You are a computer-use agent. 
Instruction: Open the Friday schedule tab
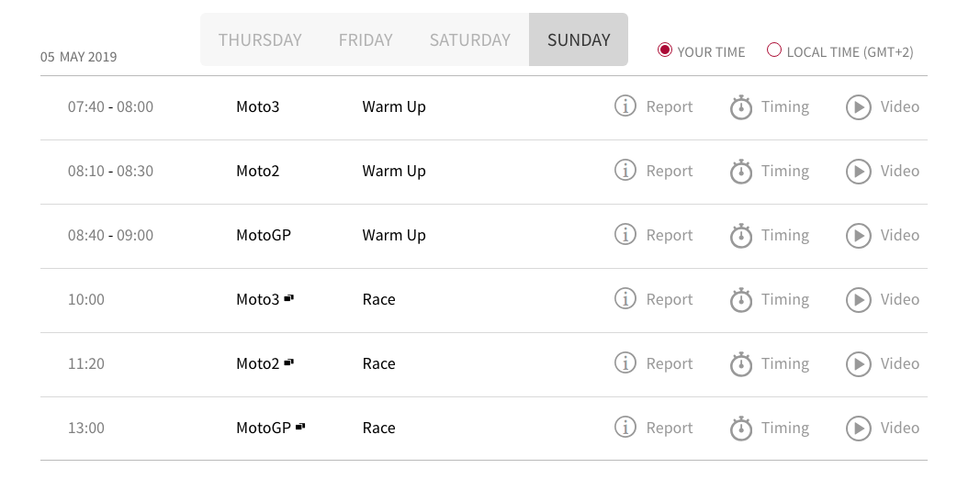[366, 40]
